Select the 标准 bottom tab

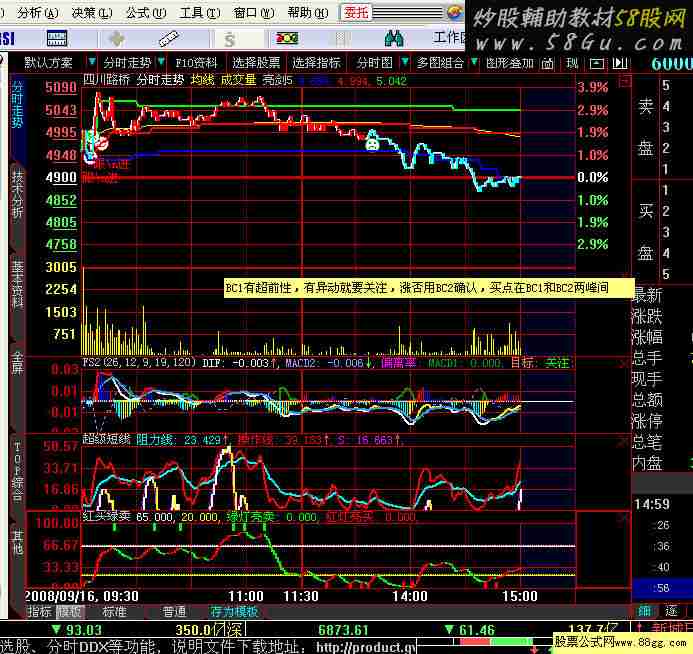114,612
